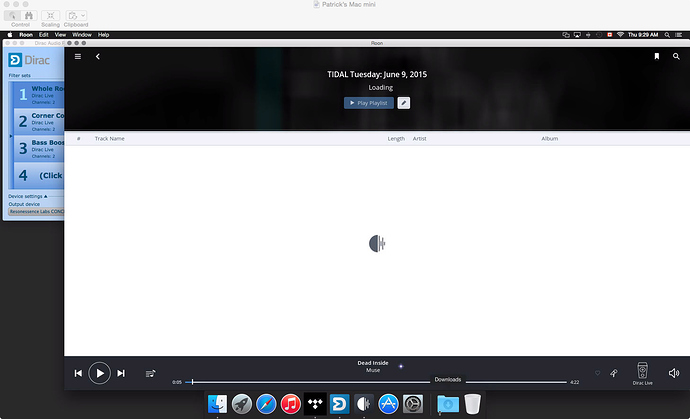Screen dimensions: 690x419
Task: Click the Screen Sharing status menu icon
Action: tap(566, 35)
